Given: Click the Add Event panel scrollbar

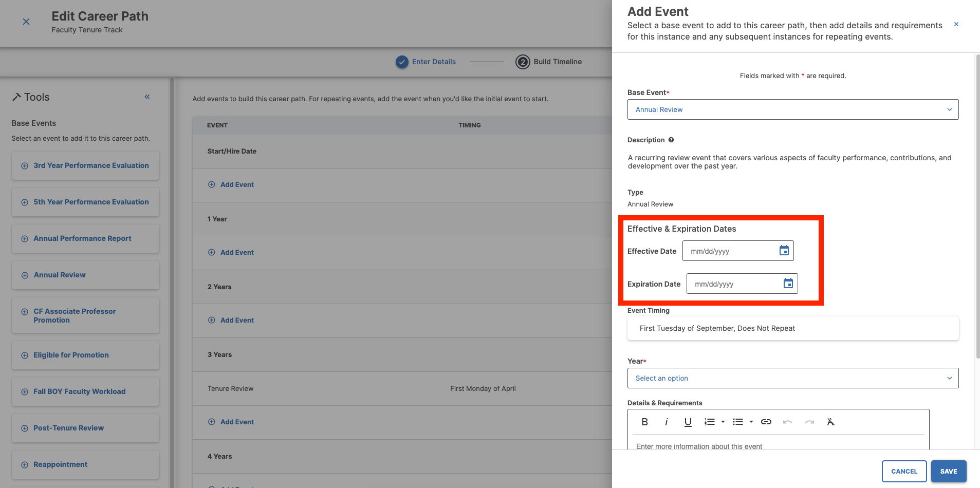Looking at the screenshot, I should (x=977, y=205).
